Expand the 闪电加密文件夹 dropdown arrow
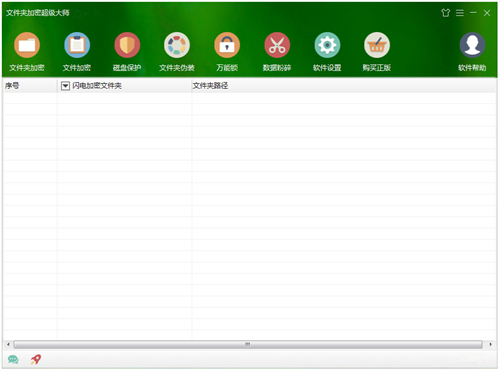 (x=65, y=86)
